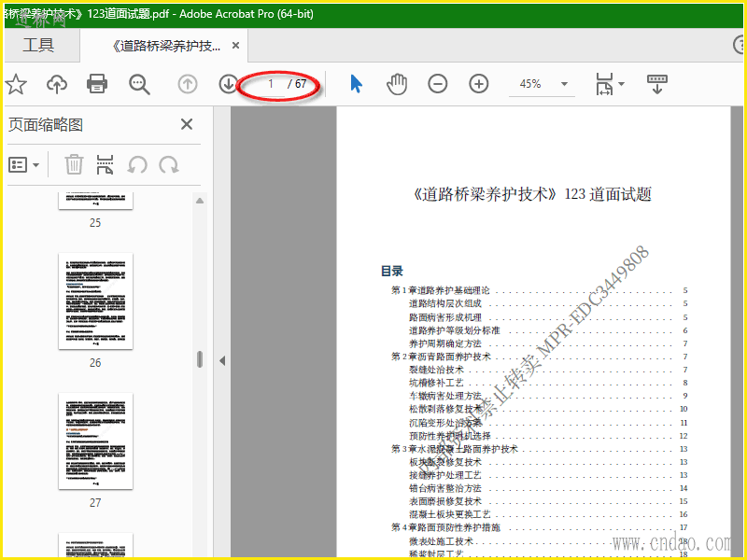Click the fit page width icon
Viewport: 747px width, 560px height.
pyautogui.click(x=604, y=84)
